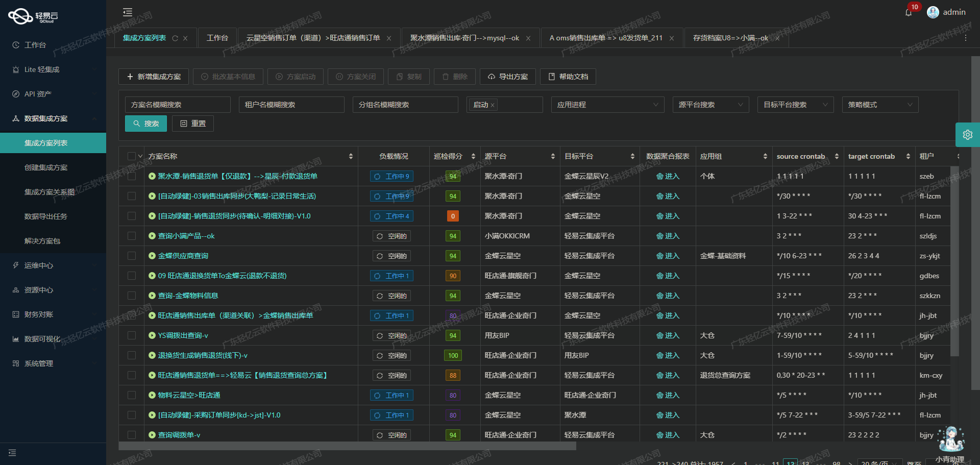Open the notifications bell
The image size is (980, 465).
click(909, 13)
